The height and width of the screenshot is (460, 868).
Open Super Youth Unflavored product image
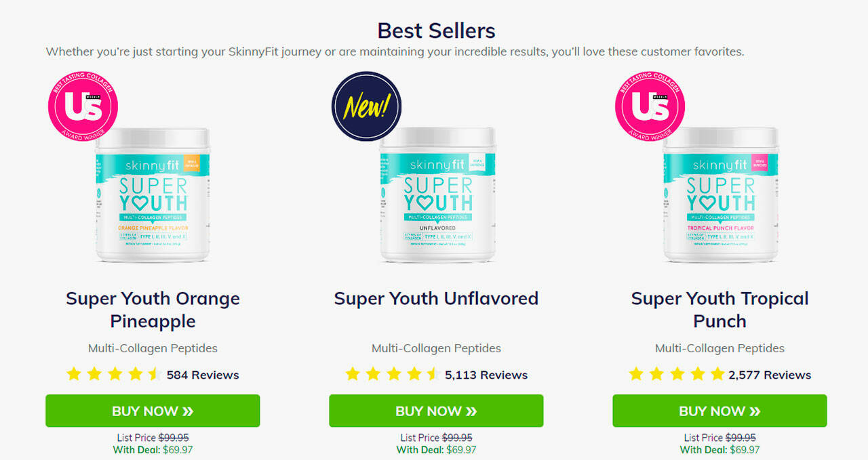[436, 196]
